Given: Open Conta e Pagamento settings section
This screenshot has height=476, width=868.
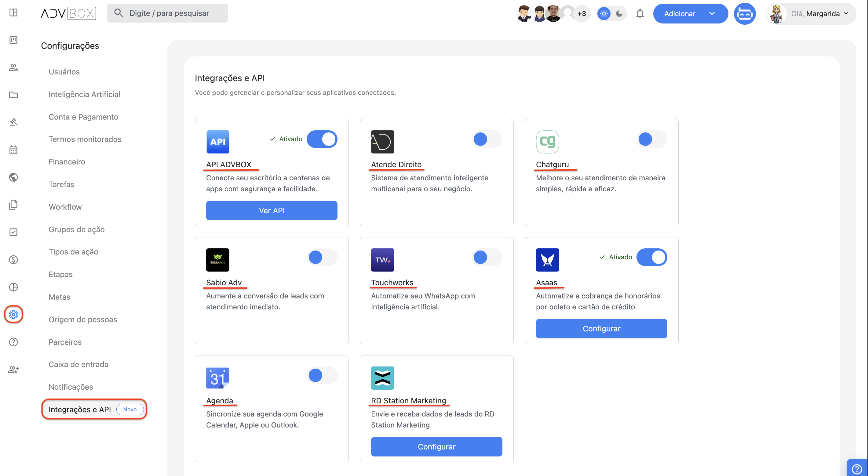Looking at the screenshot, I should click(x=83, y=117).
